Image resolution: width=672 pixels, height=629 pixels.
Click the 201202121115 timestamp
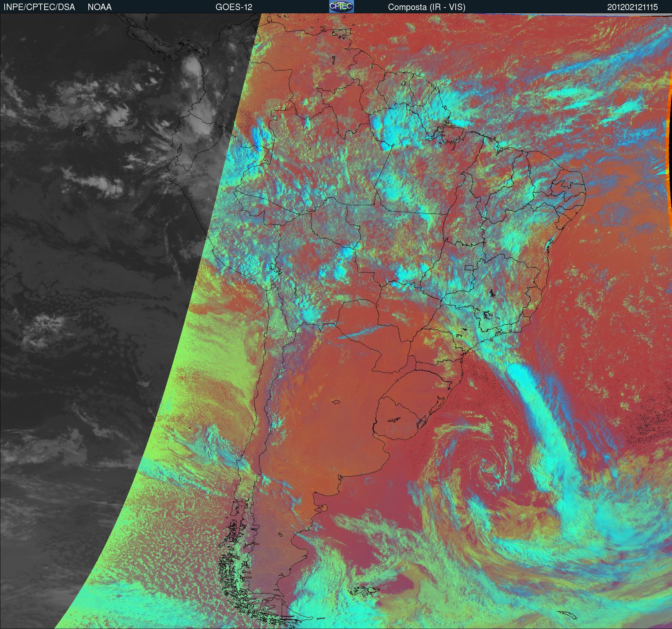[x=632, y=7]
